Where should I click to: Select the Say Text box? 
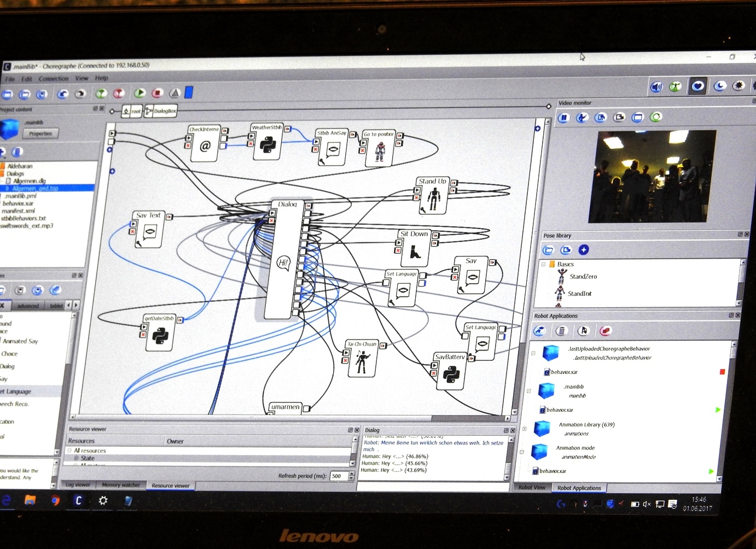tap(149, 229)
